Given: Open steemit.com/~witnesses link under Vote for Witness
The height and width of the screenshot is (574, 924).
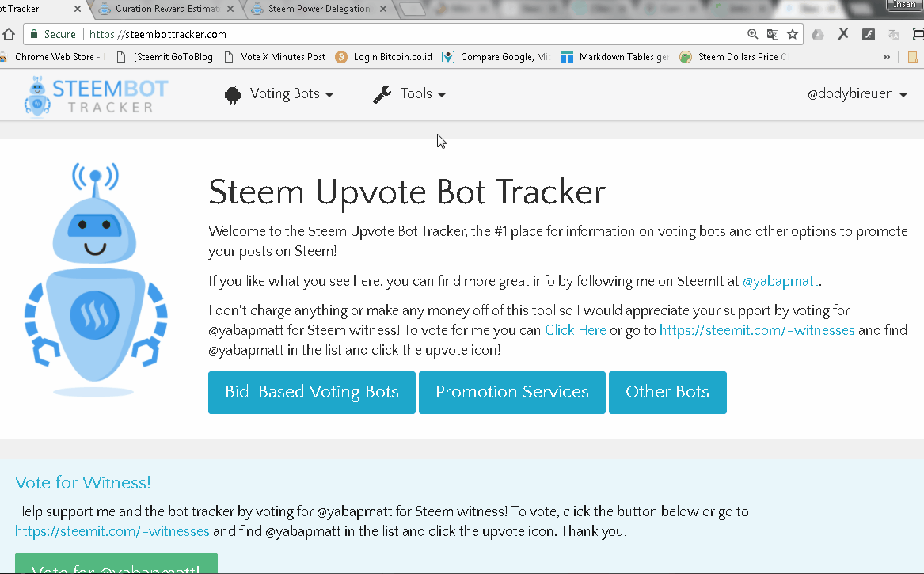Looking at the screenshot, I should [x=112, y=531].
